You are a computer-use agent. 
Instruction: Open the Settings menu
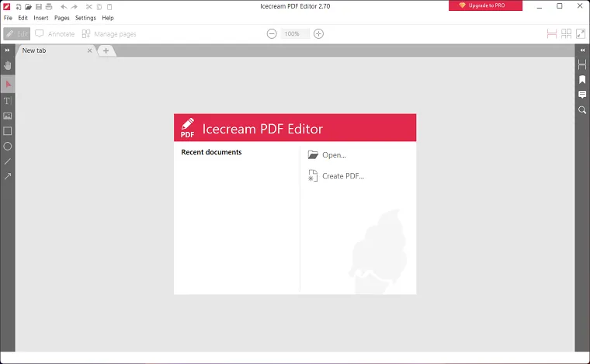point(85,18)
